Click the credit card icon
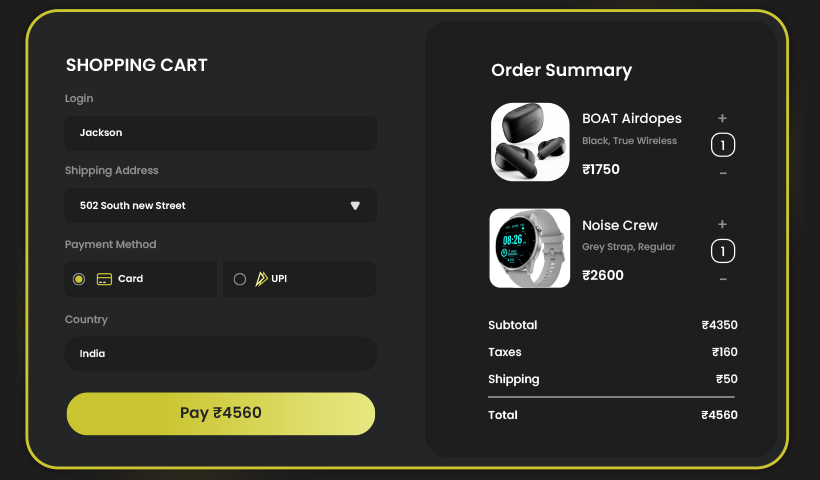 [104, 279]
